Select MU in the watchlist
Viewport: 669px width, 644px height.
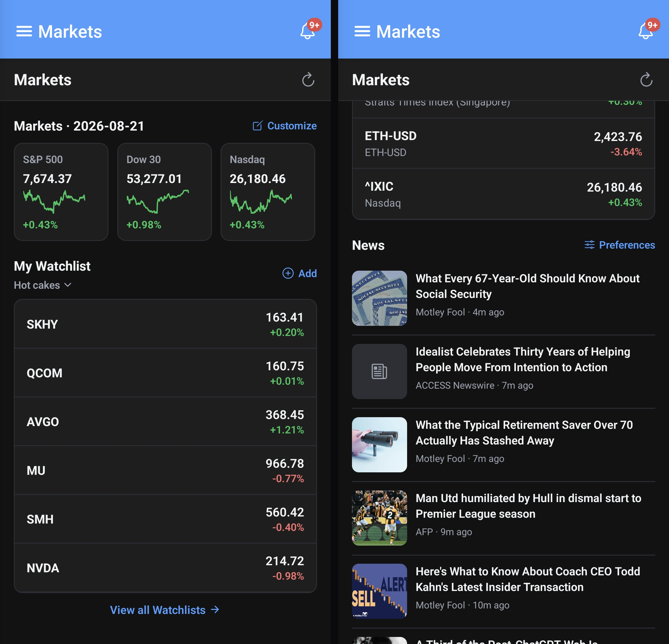point(165,471)
